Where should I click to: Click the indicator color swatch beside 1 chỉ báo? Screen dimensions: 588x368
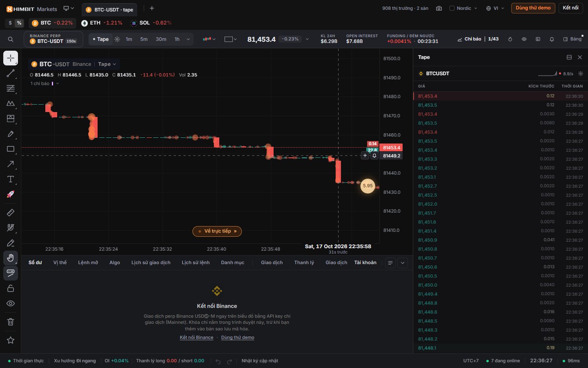52,83
